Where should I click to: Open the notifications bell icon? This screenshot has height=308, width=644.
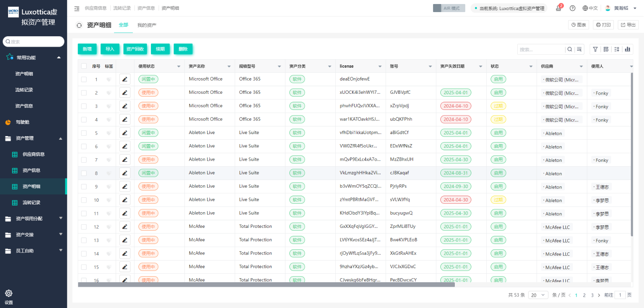(559, 8)
